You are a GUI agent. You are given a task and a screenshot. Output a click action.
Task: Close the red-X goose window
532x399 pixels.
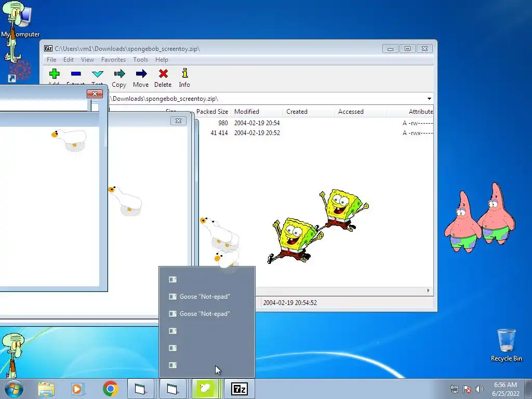pyautogui.click(x=95, y=94)
